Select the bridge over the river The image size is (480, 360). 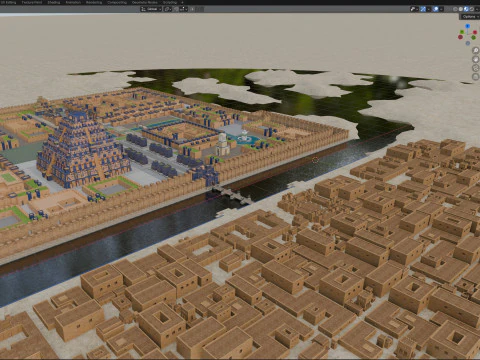click(232, 195)
